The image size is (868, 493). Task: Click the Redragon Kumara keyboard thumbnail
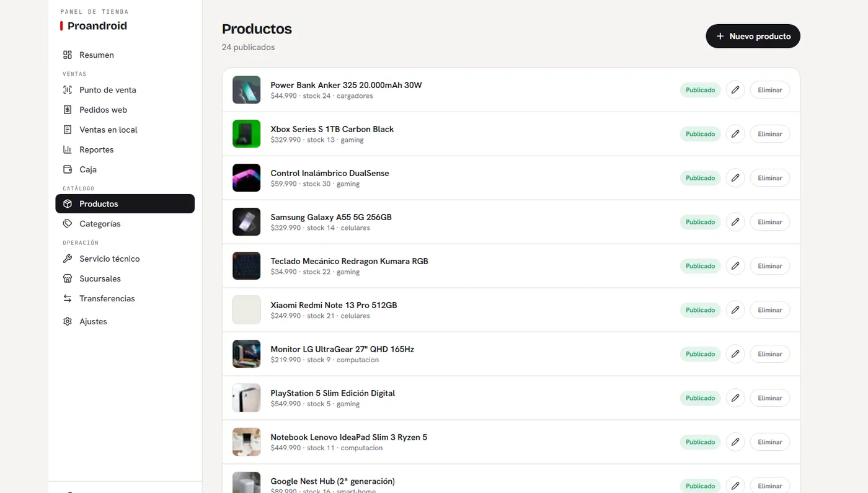point(246,266)
